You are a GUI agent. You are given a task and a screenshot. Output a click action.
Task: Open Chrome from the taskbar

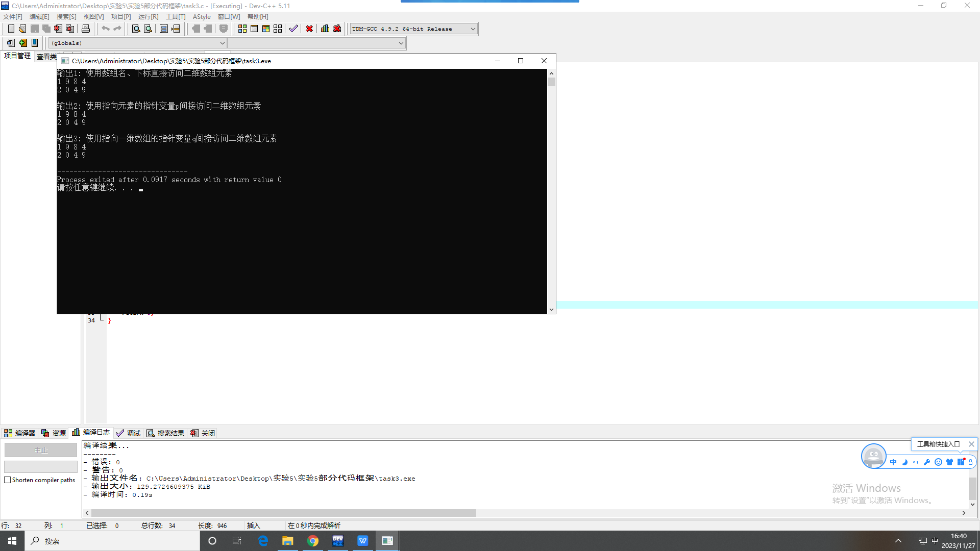(313, 541)
